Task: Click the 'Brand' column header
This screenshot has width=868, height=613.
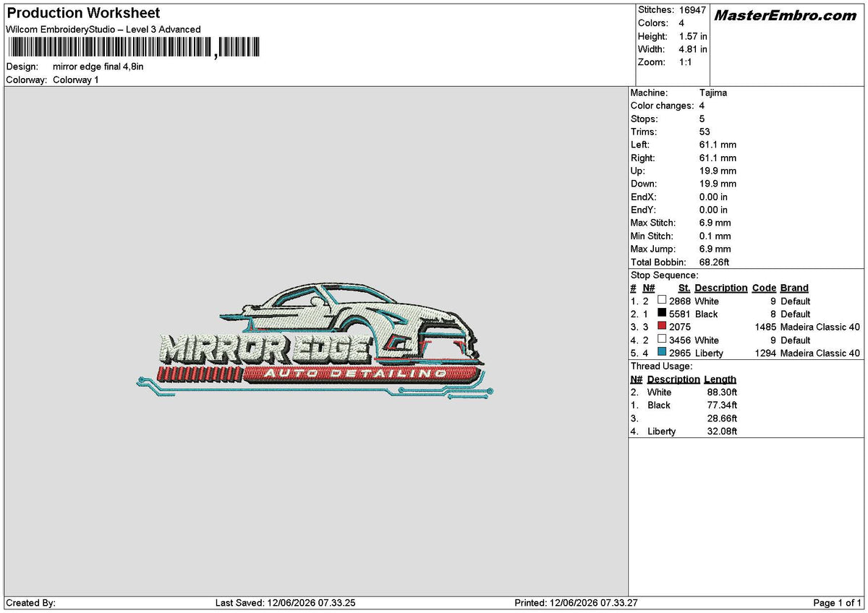Action: [794, 288]
